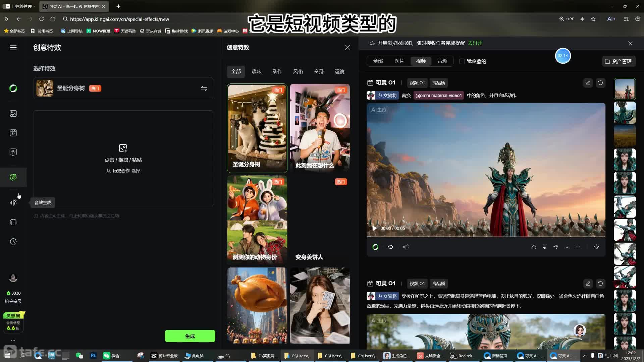Open the more options menu below the video
This screenshot has height=362, width=644.
pos(578,247)
